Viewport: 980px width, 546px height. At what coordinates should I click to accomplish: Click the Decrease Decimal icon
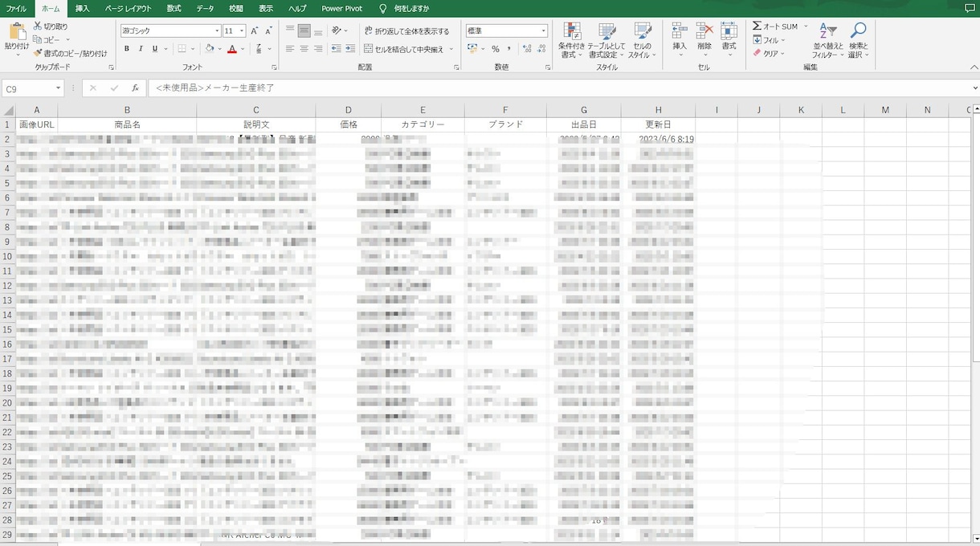pos(540,49)
